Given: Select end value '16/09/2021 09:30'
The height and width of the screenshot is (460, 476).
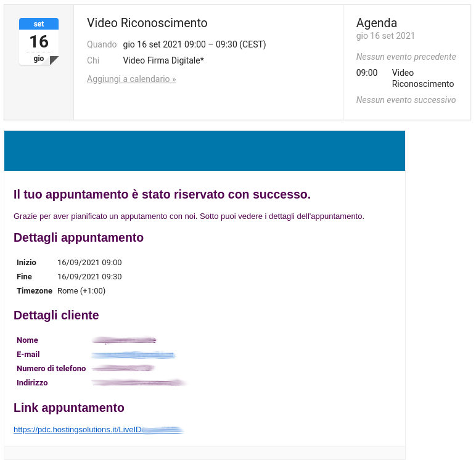Looking at the screenshot, I should (89, 277).
